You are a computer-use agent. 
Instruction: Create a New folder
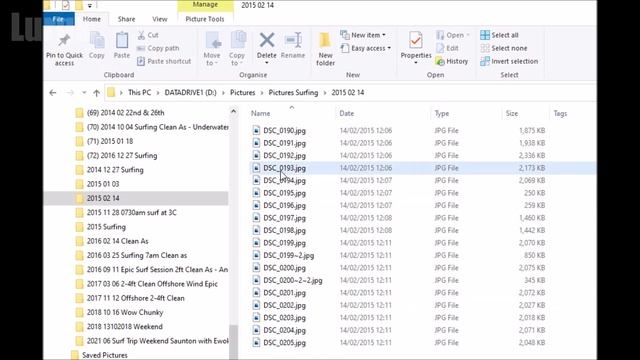point(325,49)
